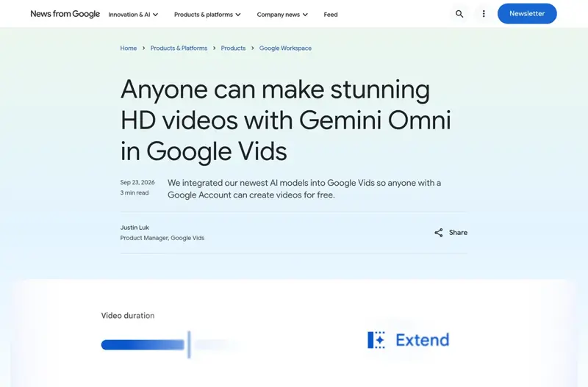Open the search icon in header
Image resolution: width=588 pixels, height=387 pixels.
(459, 14)
